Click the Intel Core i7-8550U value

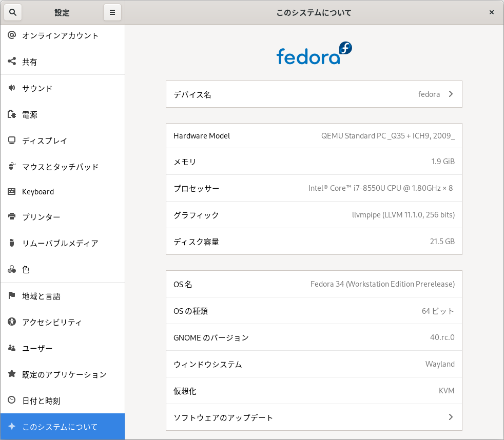(x=381, y=188)
